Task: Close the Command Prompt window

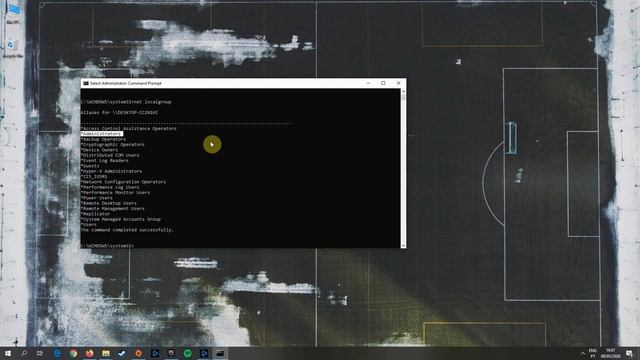Action: 398,83
